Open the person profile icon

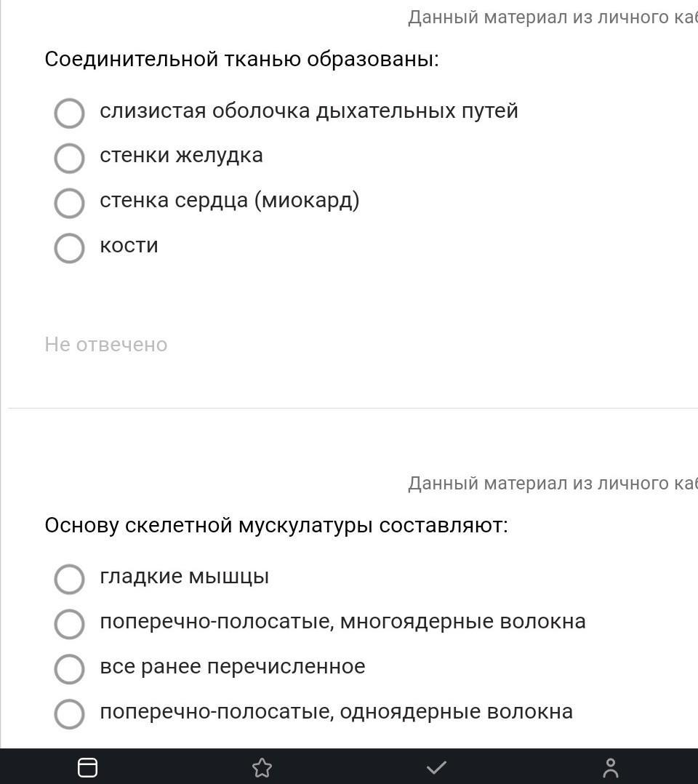[611, 767]
